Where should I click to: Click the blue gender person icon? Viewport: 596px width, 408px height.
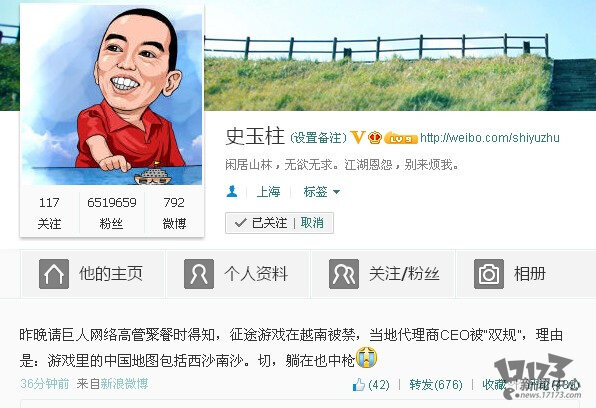[x=232, y=191]
